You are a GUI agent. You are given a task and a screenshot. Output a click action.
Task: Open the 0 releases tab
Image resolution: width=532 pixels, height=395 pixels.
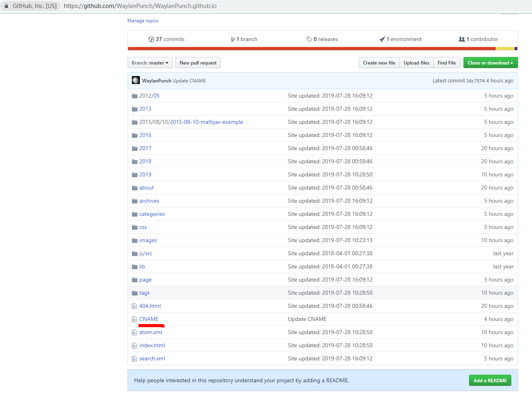[322, 39]
